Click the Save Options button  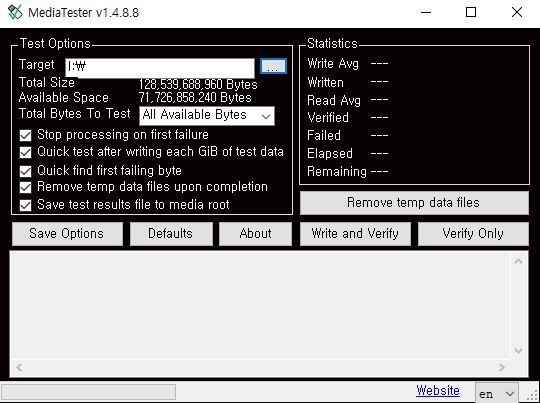pyautogui.click(x=67, y=234)
